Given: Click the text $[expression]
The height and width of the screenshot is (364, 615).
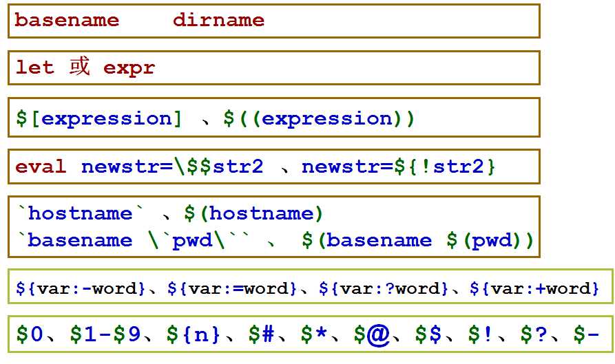Looking at the screenshot, I should (99, 118).
